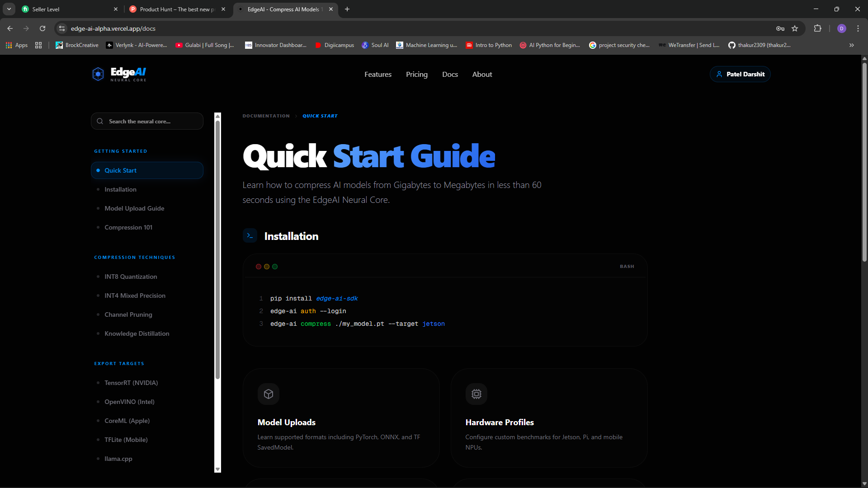Click the Hardware Profiles chip icon
Image resolution: width=868 pixels, height=488 pixels.
click(x=476, y=394)
